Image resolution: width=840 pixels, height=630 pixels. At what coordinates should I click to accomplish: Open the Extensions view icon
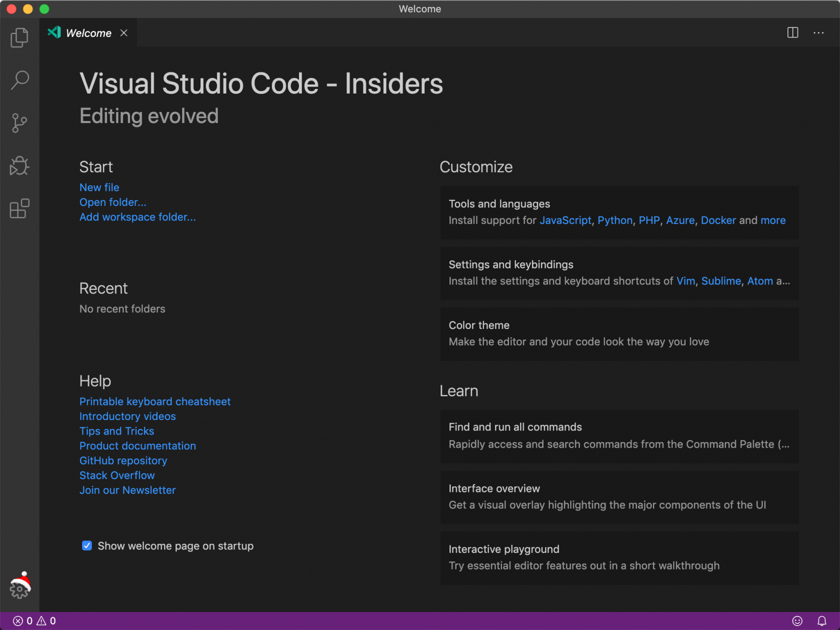(19, 208)
